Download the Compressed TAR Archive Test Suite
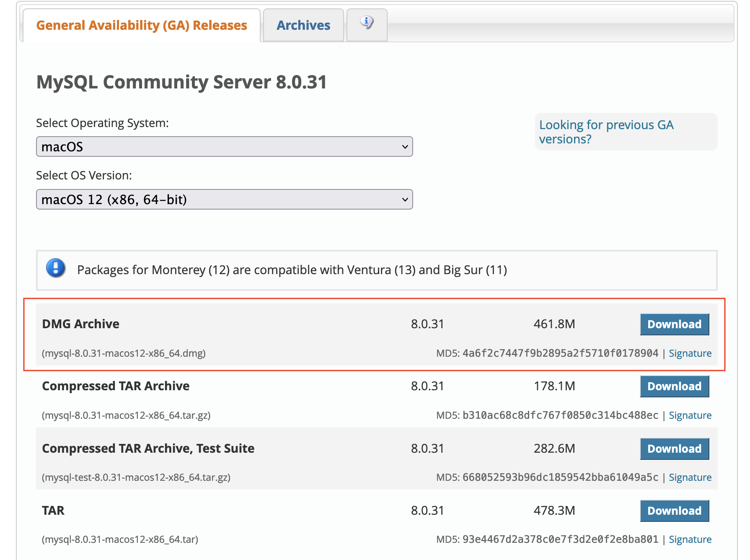The image size is (750, 560). [x=674, y=449]
